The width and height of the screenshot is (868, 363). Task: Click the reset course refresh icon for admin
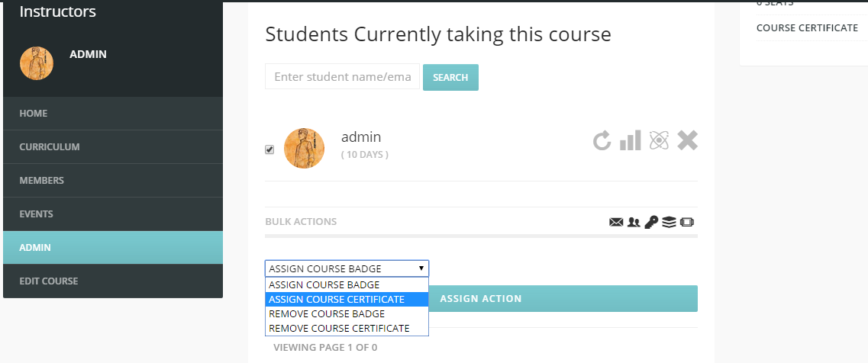click(x=602, y=140)
